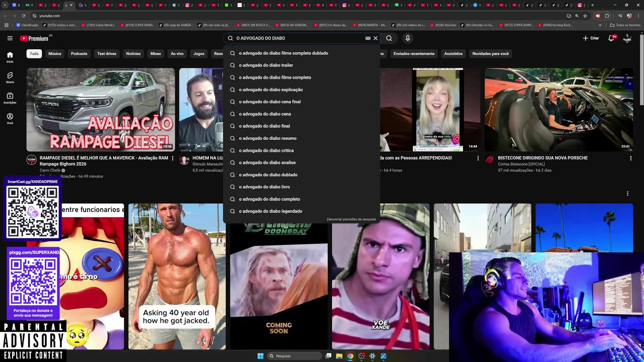Open File Explorer from the taskbar
Screen dimensions: 644x362
coord(339,356)
